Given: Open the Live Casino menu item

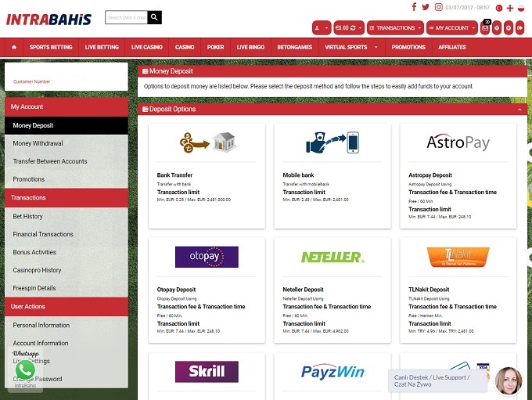Looking at the screenshot, I should click(x=147, y=47).
